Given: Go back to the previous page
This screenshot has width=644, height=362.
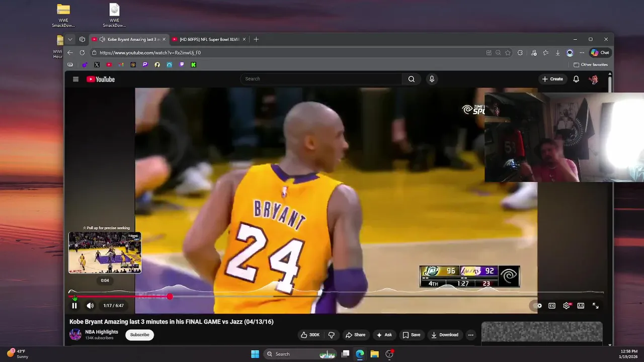Looking at the screenshot, I should tap(70, 52).
